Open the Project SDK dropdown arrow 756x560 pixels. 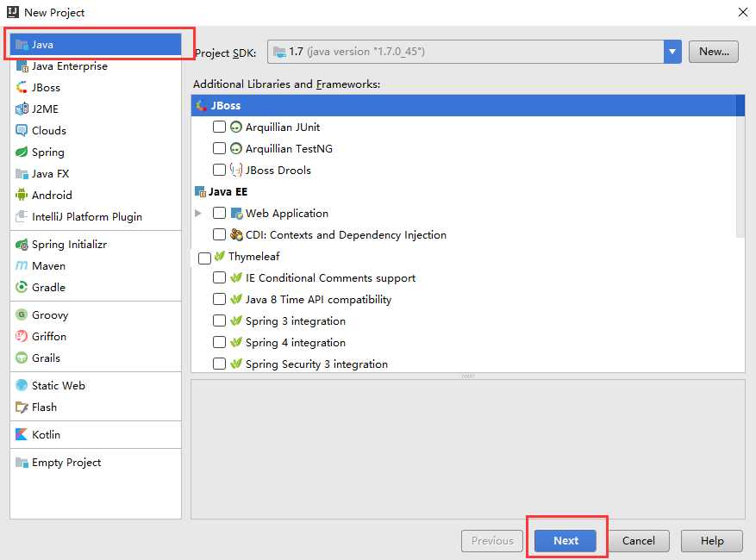(672, 52)
